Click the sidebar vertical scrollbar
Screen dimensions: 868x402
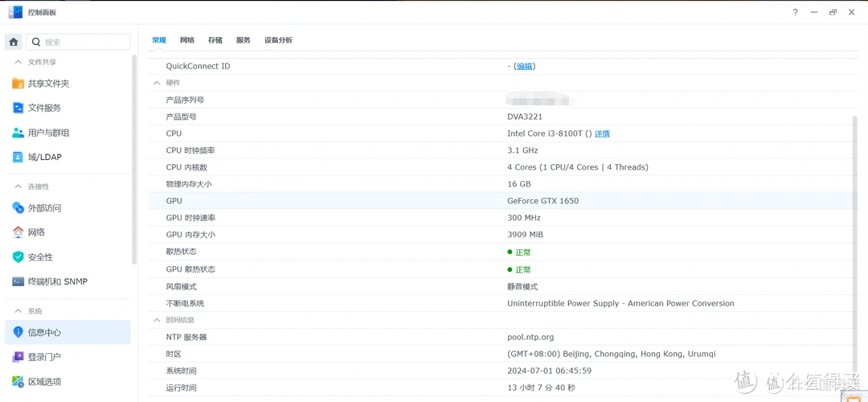pyautogui.click(x=134, y=159)
